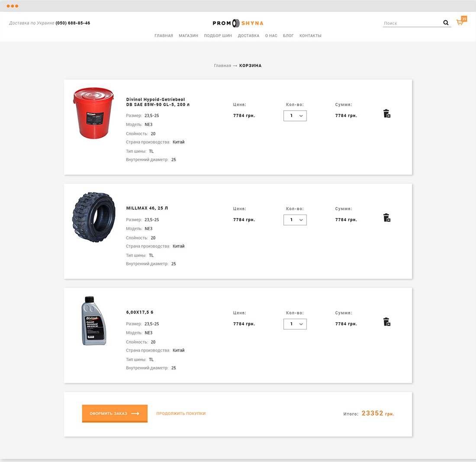Open product title MILLMAX 46, 25 Л
This screenshot has width=476, height=462.
click(x=147, y=208)
